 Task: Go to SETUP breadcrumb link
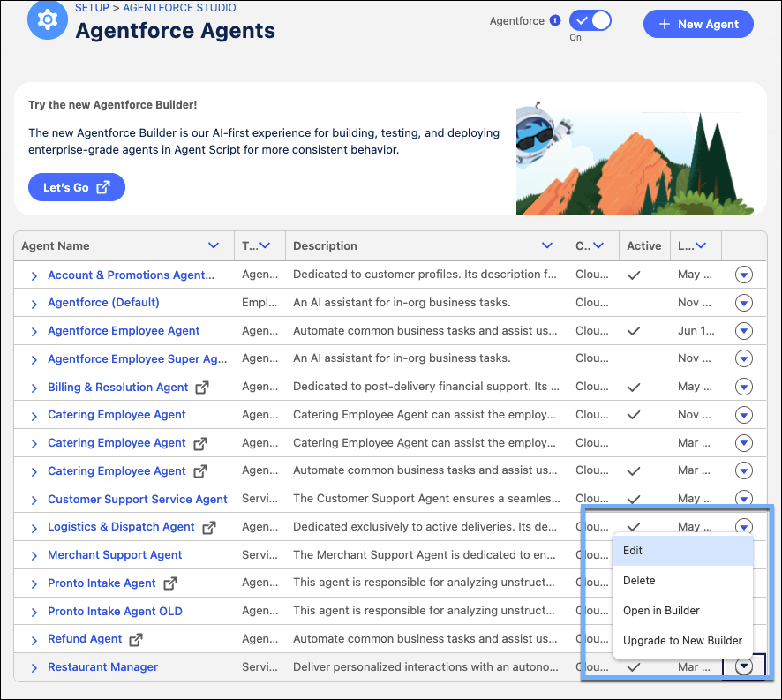[92, 7]
